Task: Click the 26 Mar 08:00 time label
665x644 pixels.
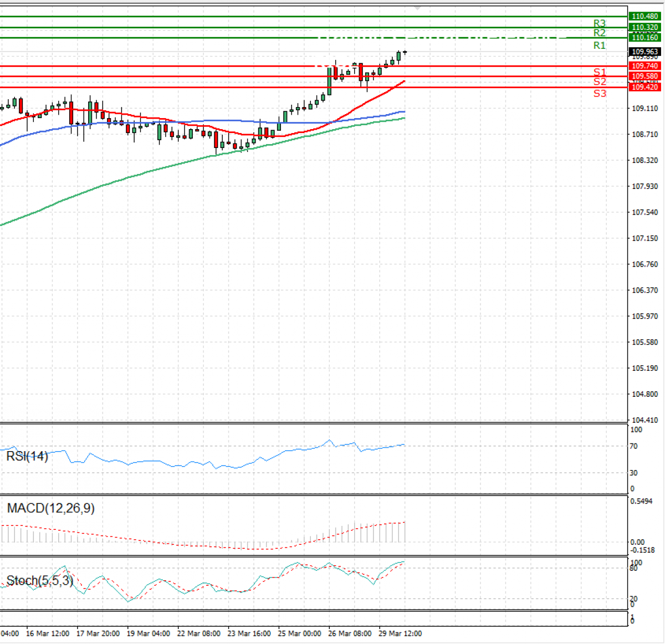Action: tap(350, 633)
